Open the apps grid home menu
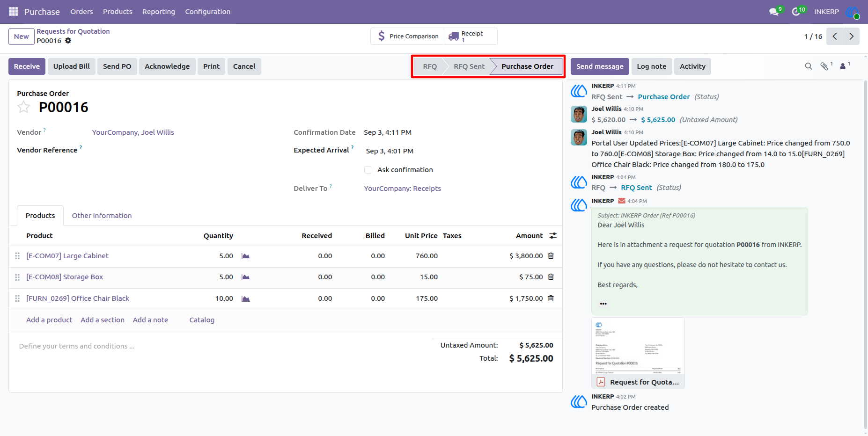Viewport: 868px width, 436px height. coord(14,11)
